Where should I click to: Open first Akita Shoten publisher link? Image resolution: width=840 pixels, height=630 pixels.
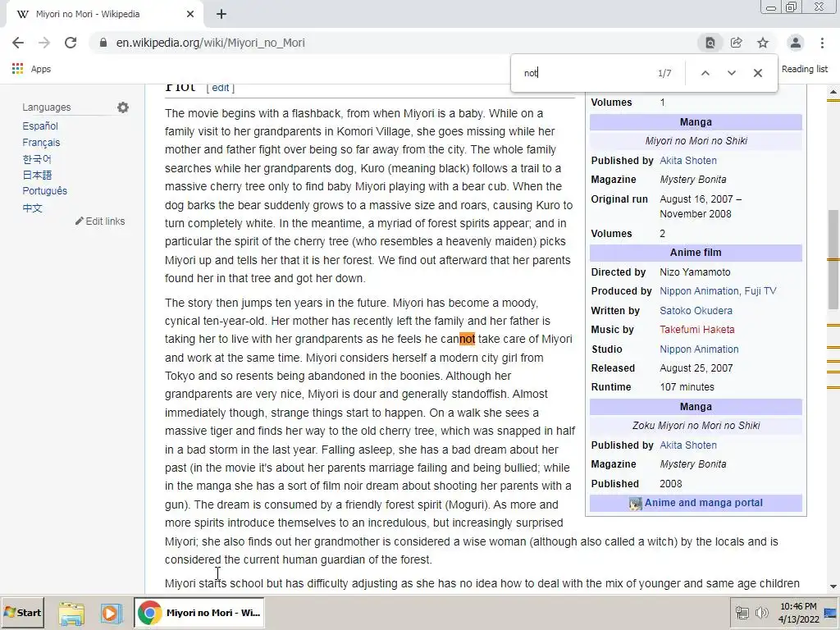(x=688, y=161)
